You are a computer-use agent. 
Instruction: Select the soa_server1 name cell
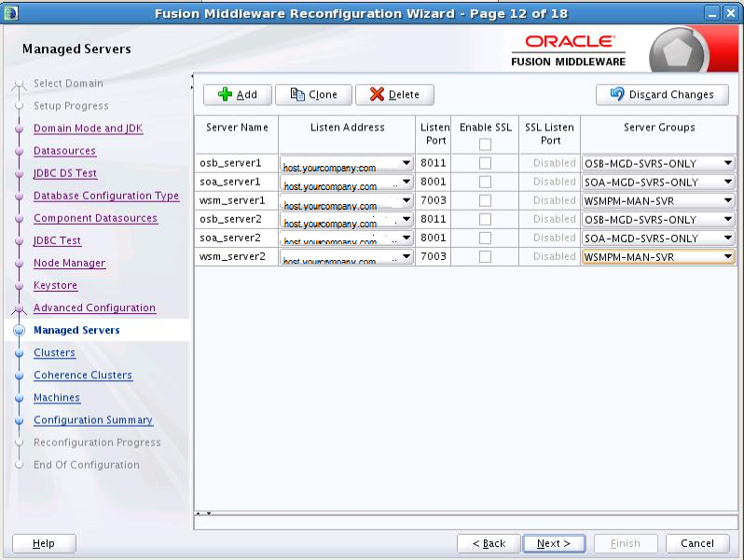tap(236, 182)
